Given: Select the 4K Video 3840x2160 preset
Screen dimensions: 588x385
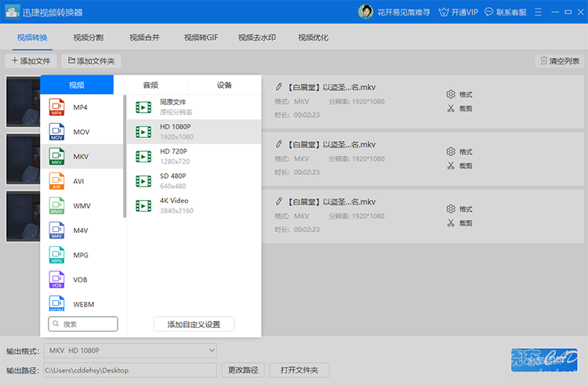Looking at the screenshot, I should (194, 205).
